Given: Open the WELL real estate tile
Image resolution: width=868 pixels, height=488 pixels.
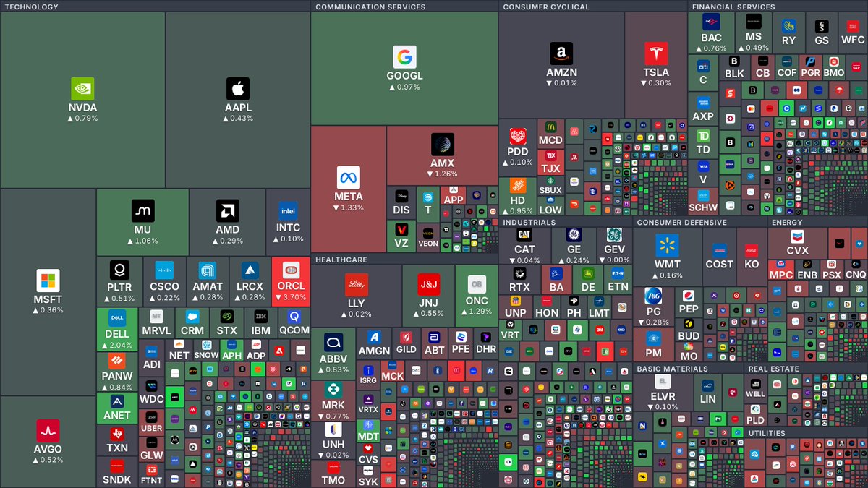Looking at the screenshot, I should coord(756,388).
